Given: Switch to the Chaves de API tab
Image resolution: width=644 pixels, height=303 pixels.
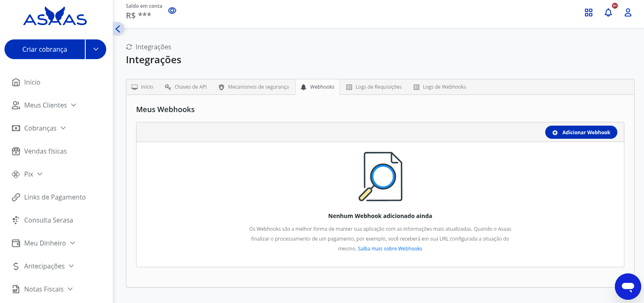Looking at the screenshot, I should point(186,87).
